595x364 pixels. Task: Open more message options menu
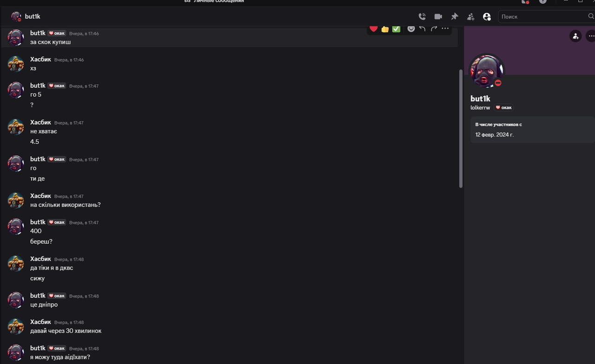coord(445,29)
